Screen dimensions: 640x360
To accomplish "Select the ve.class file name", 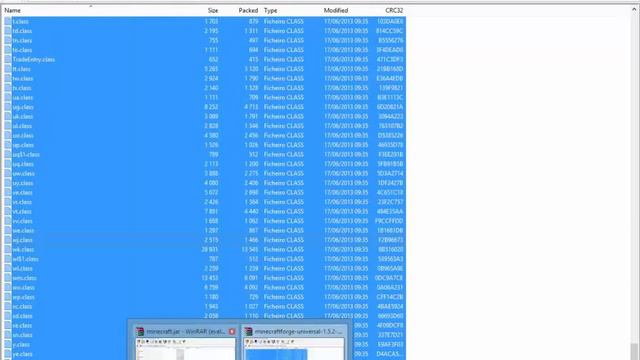I will (22, 193).
